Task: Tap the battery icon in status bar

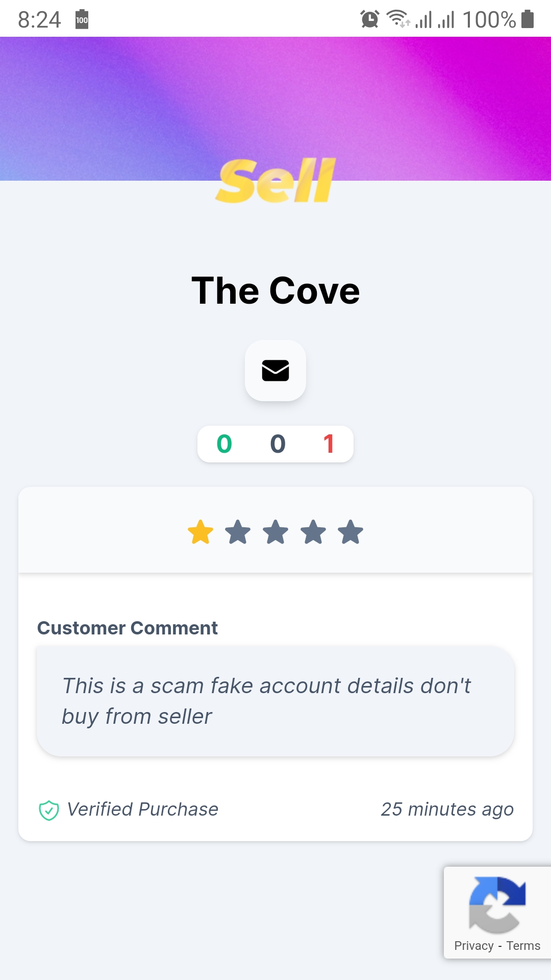Action: tap(528, 19)
